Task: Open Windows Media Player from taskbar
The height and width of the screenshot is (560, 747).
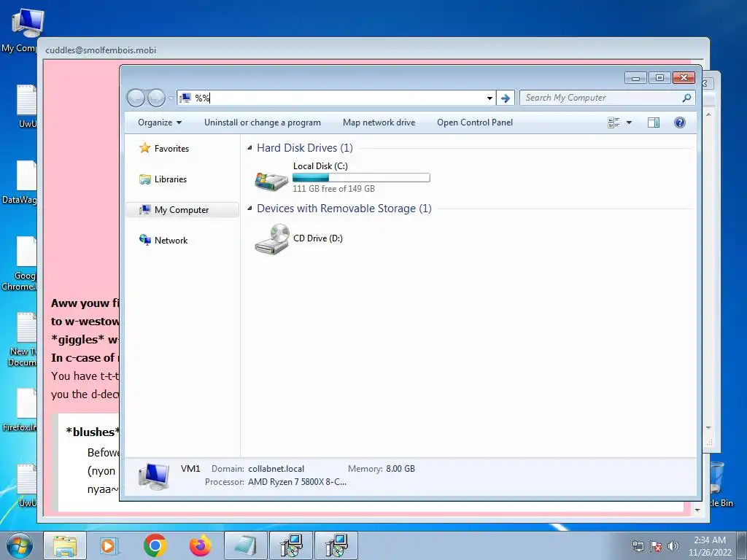Action: click(x=109, y=546)
